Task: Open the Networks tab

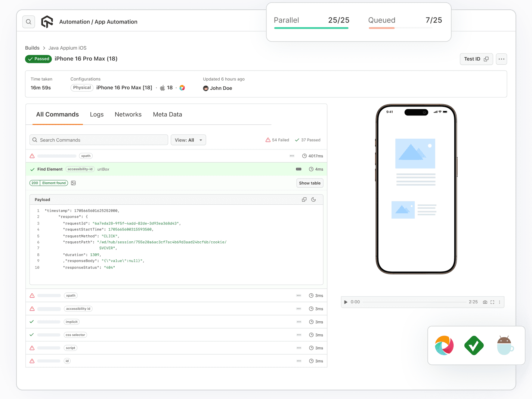Action: point(128,114)
